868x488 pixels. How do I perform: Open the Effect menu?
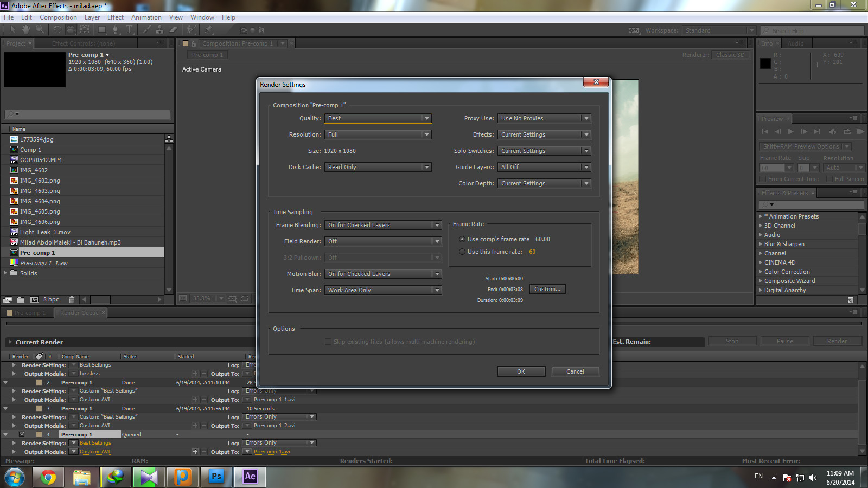click(116, 17)
